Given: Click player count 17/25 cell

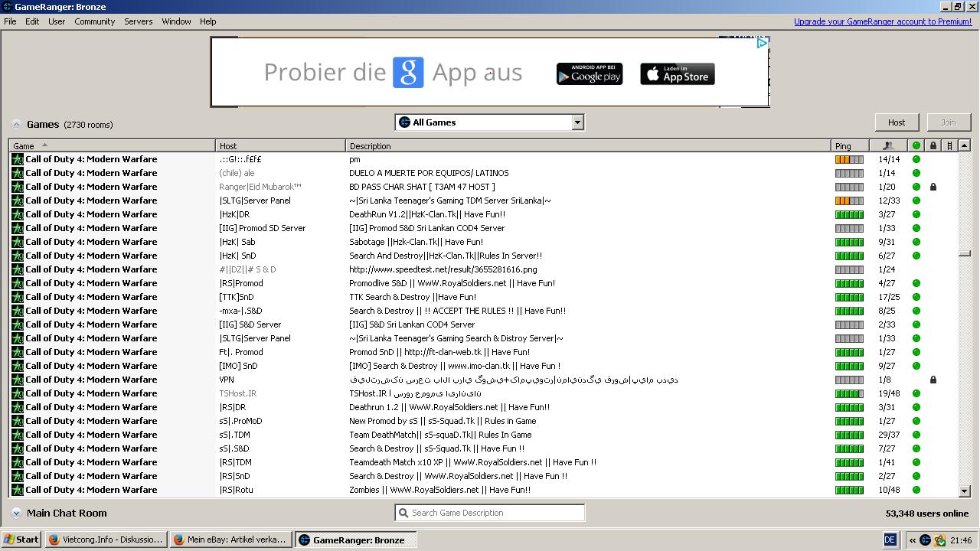Looking at the screenshot, I should pos(889,297).
